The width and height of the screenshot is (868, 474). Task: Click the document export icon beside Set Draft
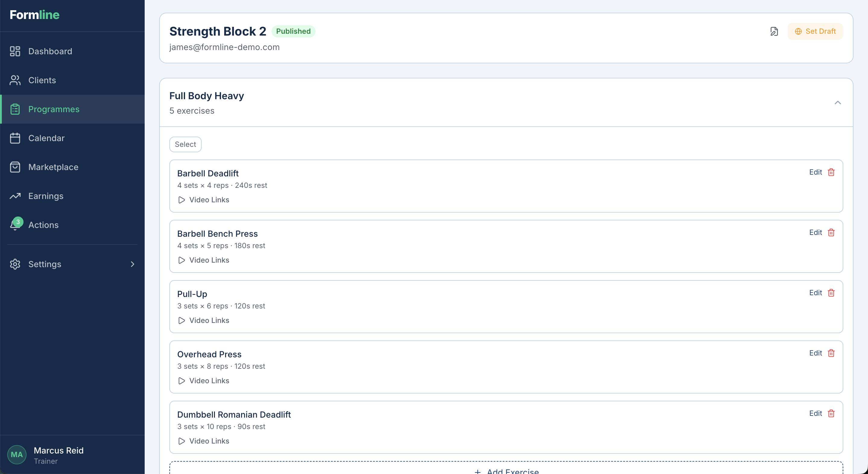tap(774, 31)
